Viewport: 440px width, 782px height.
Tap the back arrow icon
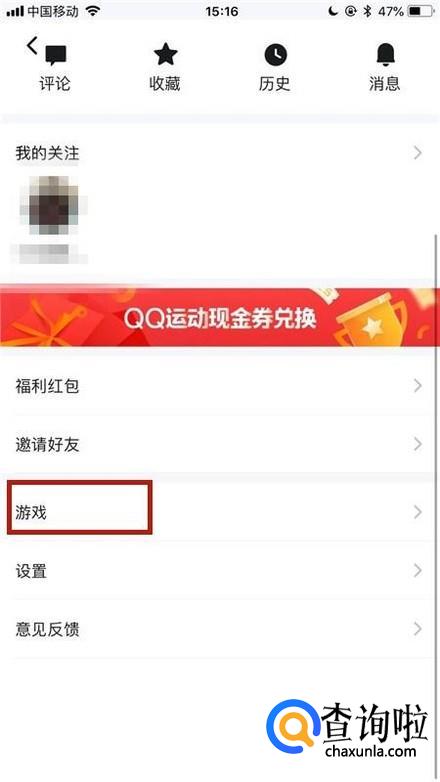pos(32,46)
